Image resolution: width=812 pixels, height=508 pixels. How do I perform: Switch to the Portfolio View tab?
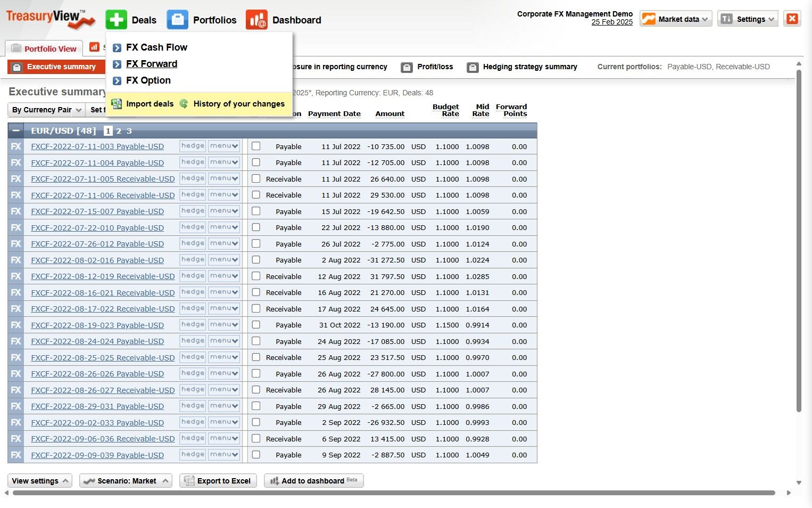pos(44,48)
